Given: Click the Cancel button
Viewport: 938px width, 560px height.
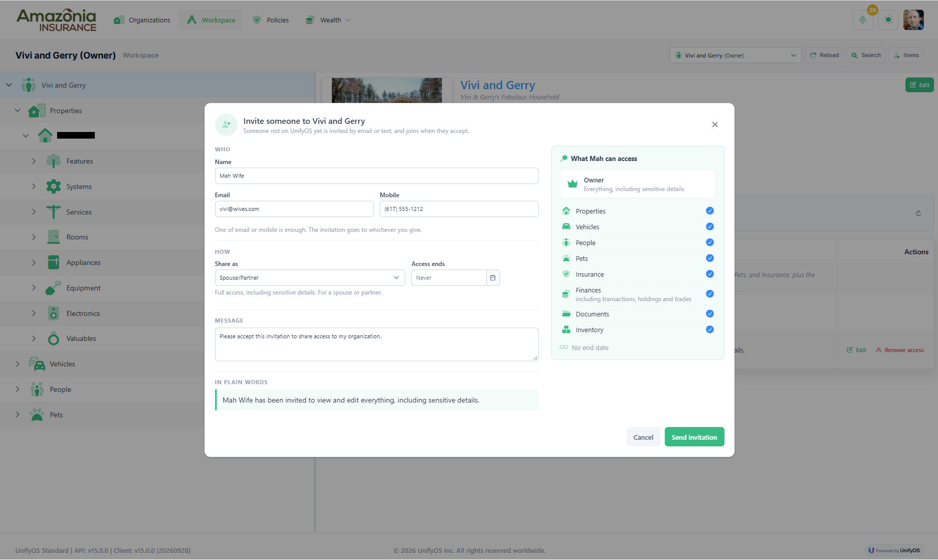Looking at the screenshot, I should click(x=643, y=437).
